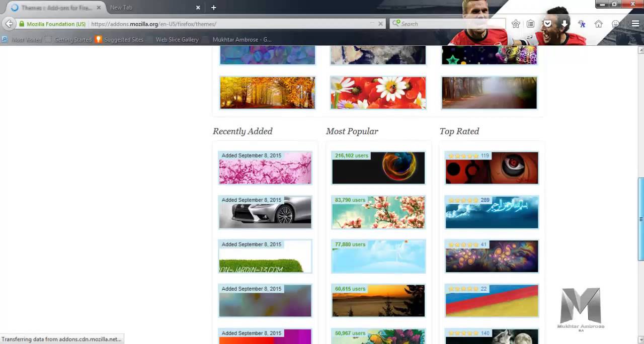Go to the Home page icon
This screenshot has width=644, height=344.
point(599,24)
